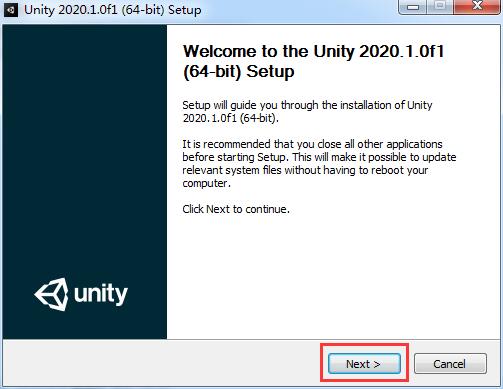Click the Unity logo in the side banner
The width and height of the screenshot is (503, 389).
coord(81,294)
